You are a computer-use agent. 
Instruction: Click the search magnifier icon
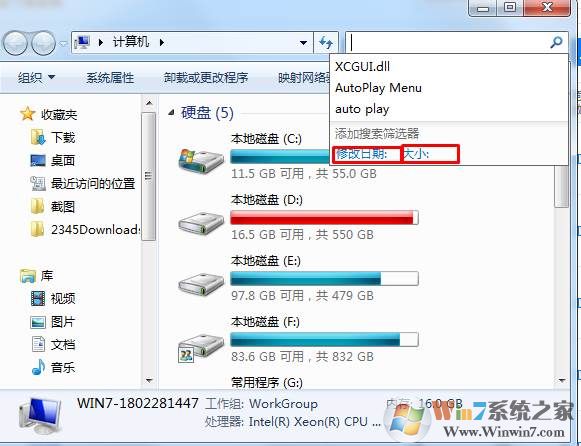556,42
